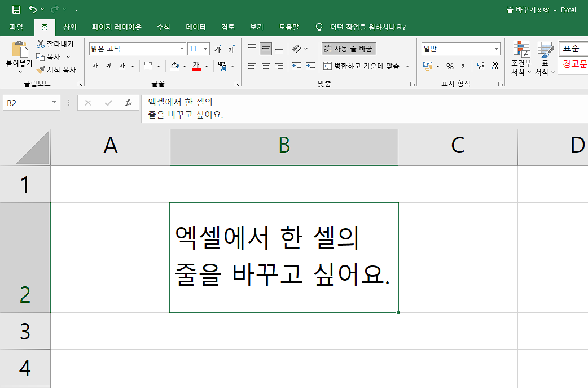
Task: Open the Customize Quick Access Toolbar arrow
Action: pyautogui.click(x=77, y=10)
